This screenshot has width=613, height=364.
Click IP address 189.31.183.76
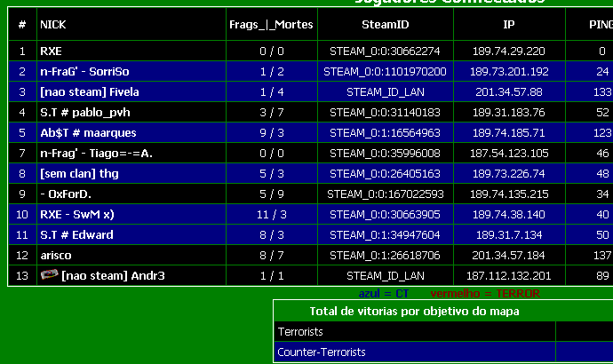coord(509,113)
